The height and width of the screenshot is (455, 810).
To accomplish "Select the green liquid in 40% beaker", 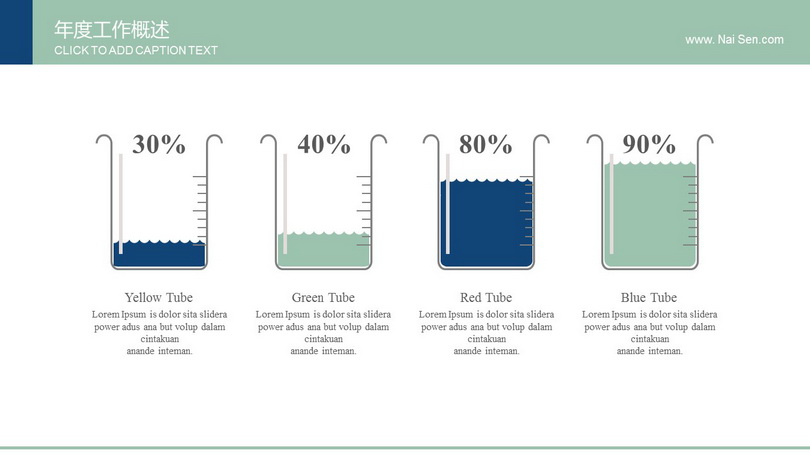I will 323,250.
